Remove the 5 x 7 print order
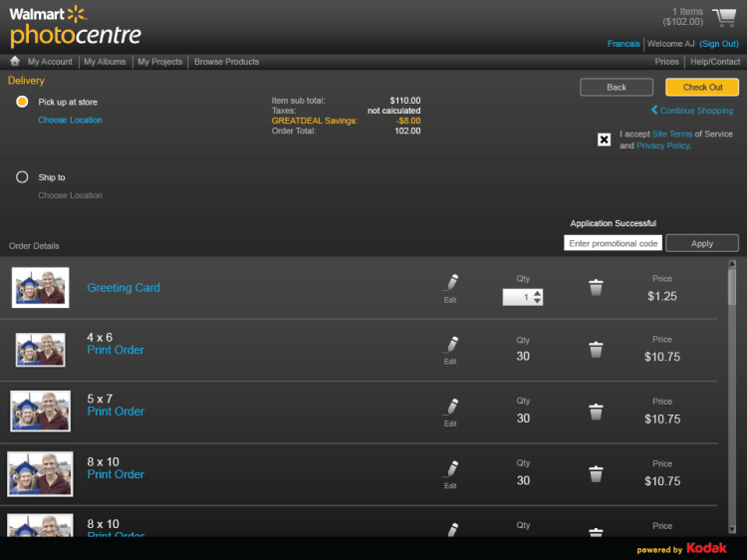Viewport: 747px width, 560px height. [x=596, y=412]
